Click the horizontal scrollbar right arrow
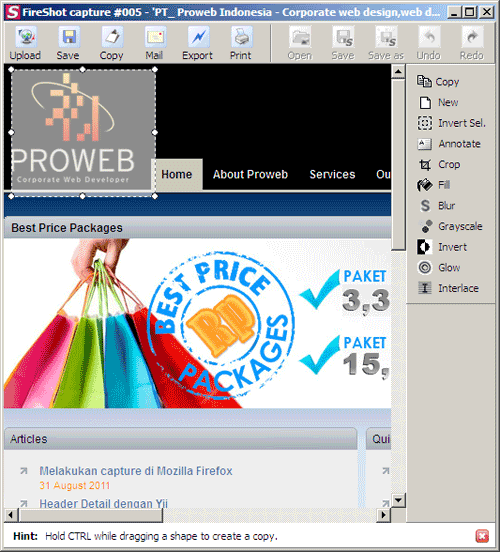Image resolution: width=500 pixels, height=552 pixels. tap(384, 515)
